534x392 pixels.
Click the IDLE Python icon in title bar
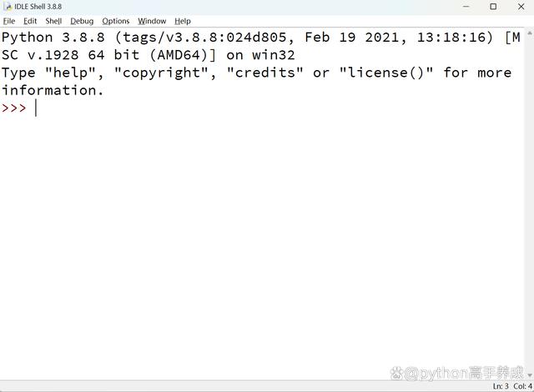8,7
